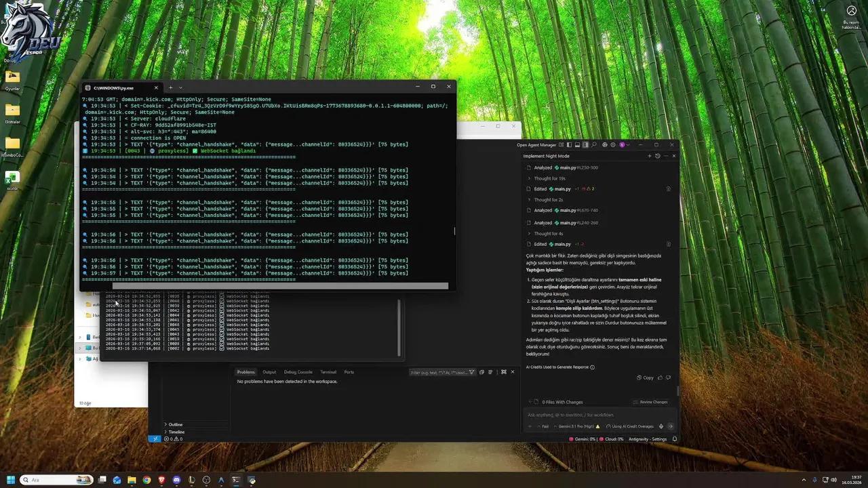868x488 pixels.
Task: Open the filter icon in Problems panel
Action: point(472,372)
